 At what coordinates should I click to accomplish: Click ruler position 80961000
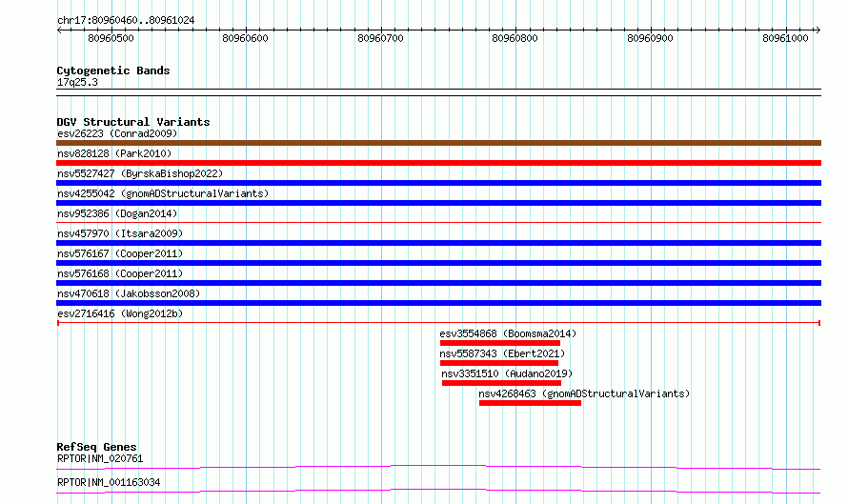pos(785,38)
